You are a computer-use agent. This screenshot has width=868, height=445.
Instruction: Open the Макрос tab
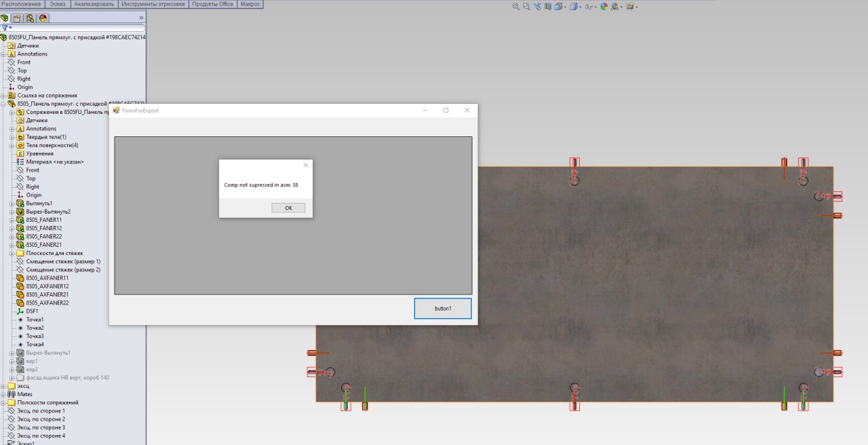click(x=250, y=4)
